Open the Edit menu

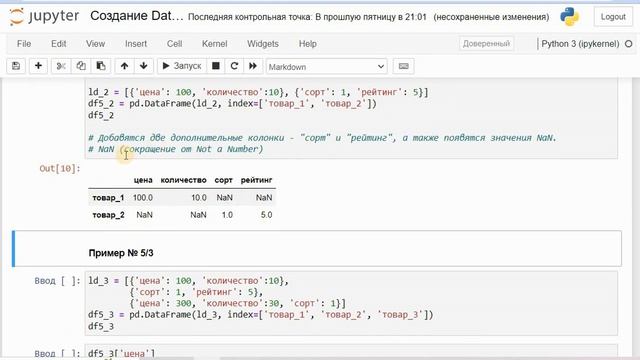pos(59,44)
